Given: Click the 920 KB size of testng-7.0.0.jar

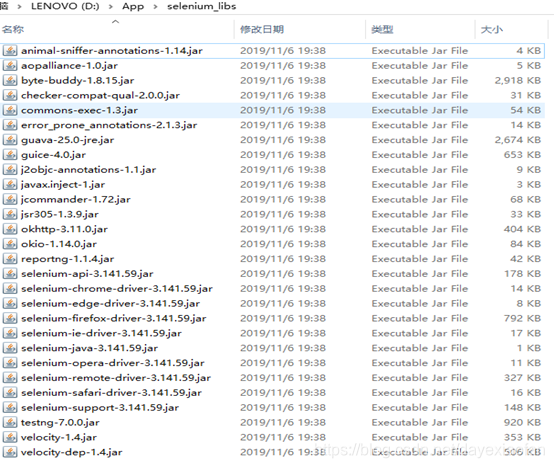Looking at the screenshot, I should [x=522, y=422].
